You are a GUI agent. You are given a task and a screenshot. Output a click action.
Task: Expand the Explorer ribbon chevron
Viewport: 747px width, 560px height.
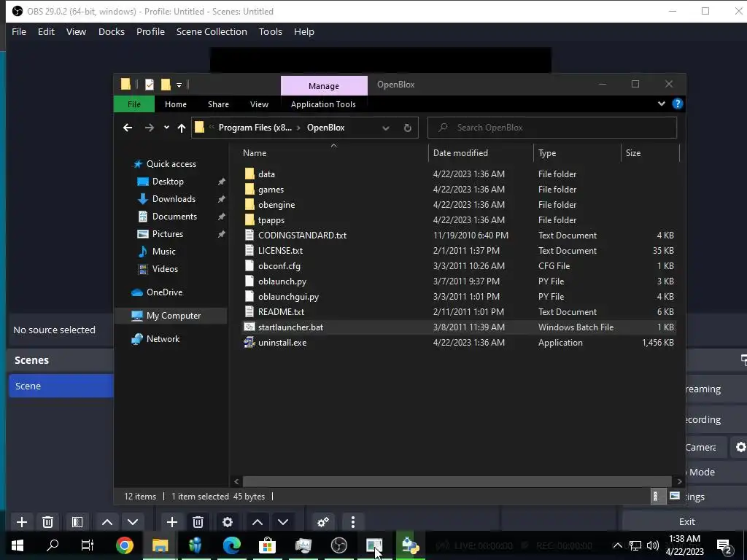pyautogui.click(x=661, y=104)
